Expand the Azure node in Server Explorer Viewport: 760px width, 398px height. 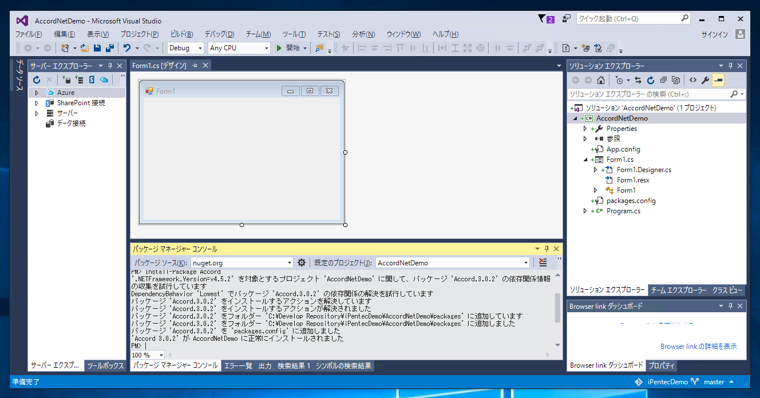pos(36,92)
